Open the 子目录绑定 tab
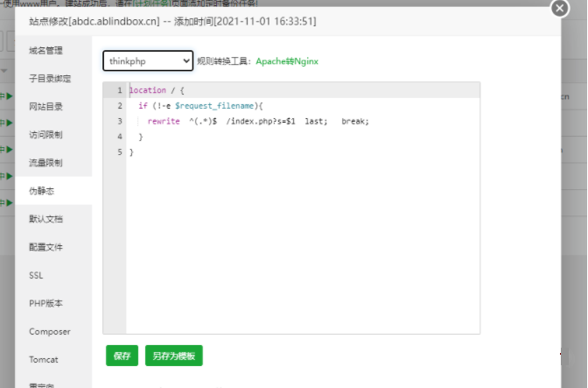The image size is (588, 388). pyautogui.click(x=50, y=79)
